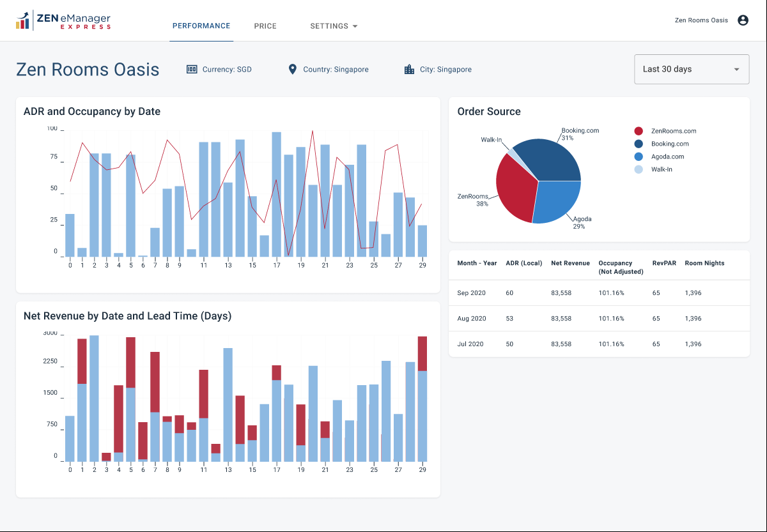Screen dimensions: 767x532
Task: Select the Booking.com legend label
Action: pos(670,144)
